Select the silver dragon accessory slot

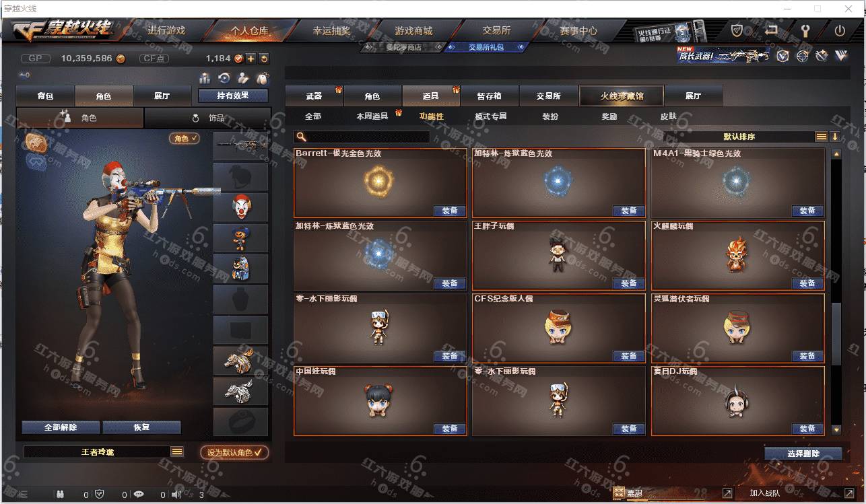coord(241,391)
